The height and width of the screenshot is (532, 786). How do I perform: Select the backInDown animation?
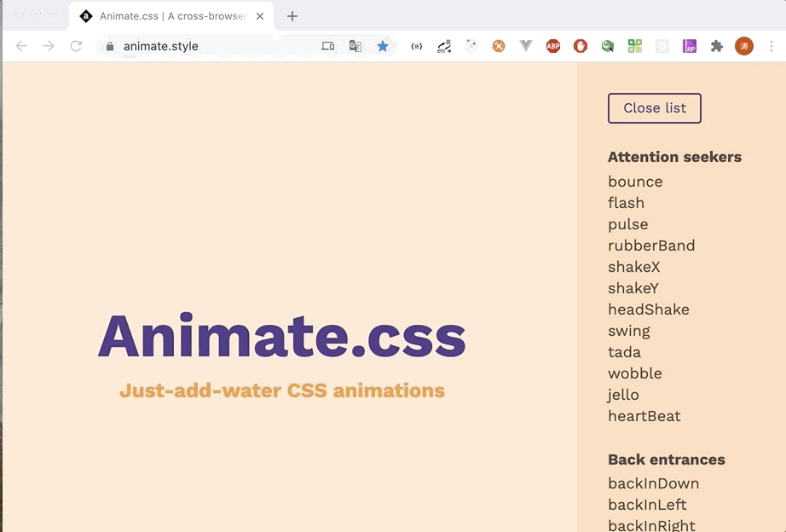[654, 483]
